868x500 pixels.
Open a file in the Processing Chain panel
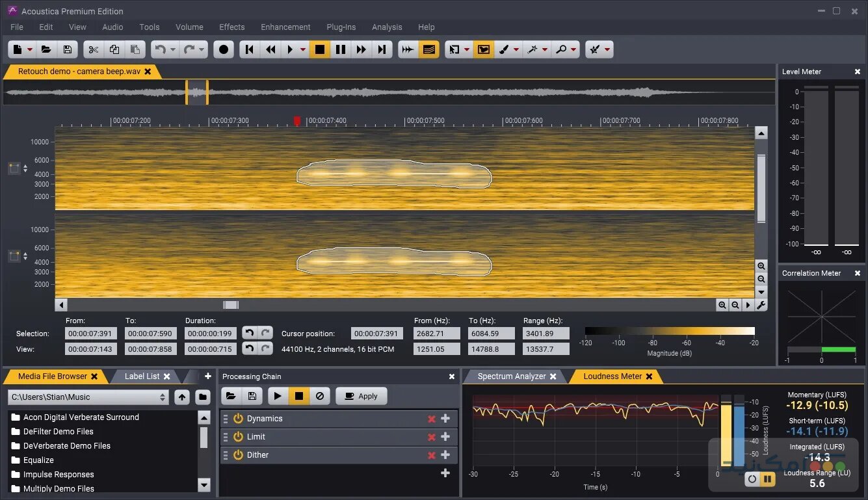coord(231,395)
